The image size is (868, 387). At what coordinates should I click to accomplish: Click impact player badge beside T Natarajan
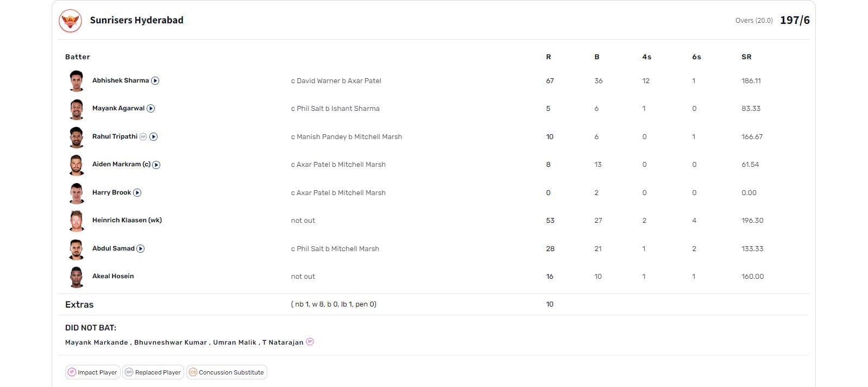310,342
